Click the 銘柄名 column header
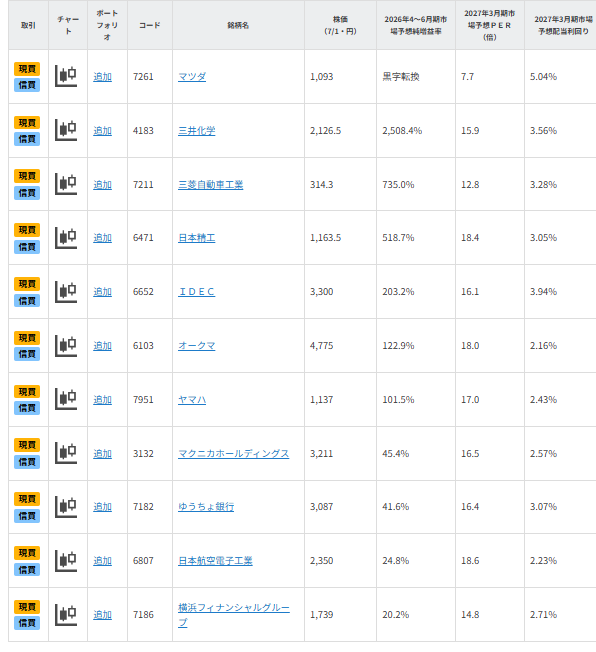Screen dimensions: 596x652 point(238,25)
